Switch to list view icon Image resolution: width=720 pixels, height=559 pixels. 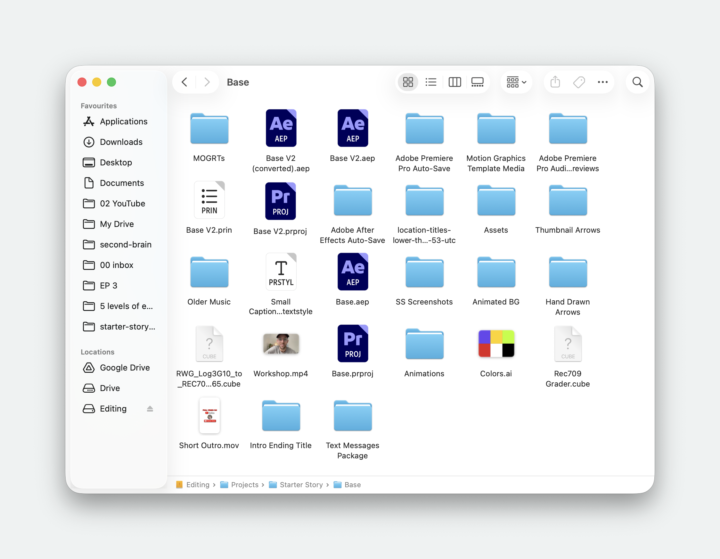pos(431,82)
